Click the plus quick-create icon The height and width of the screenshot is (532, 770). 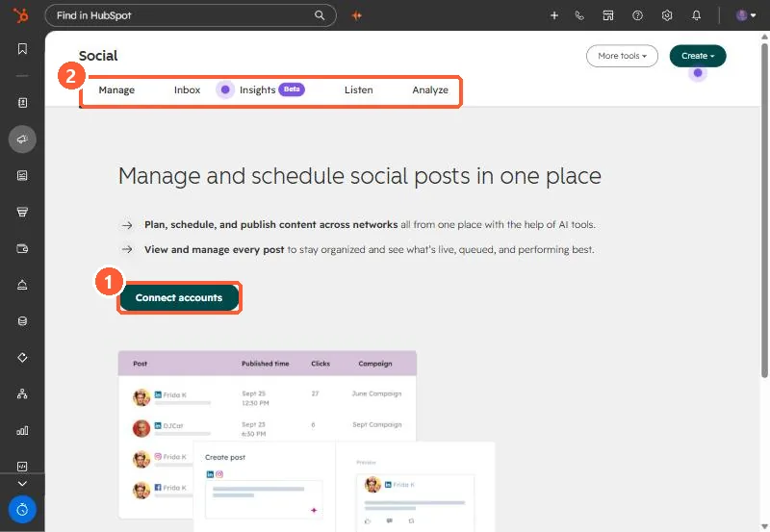(x=554, y=15)
